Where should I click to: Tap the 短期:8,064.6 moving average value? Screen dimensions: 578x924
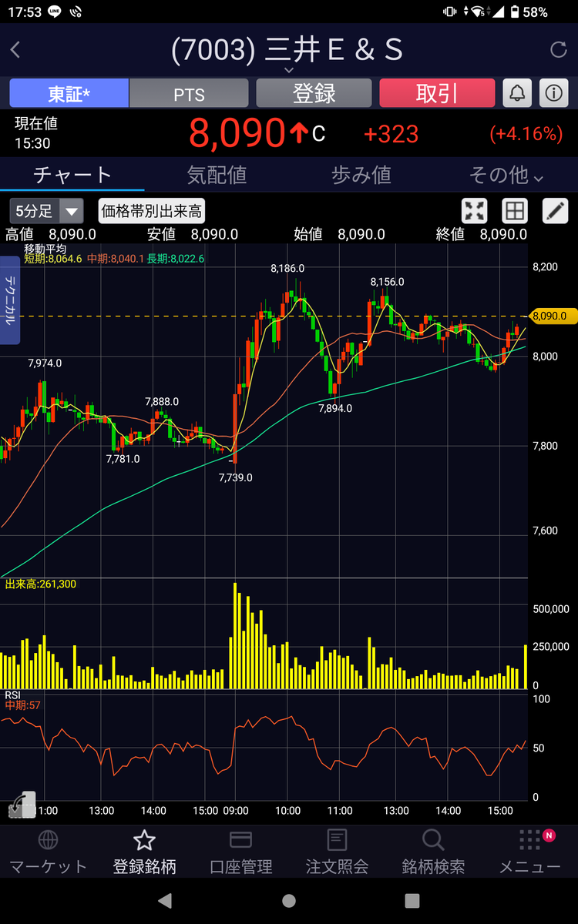click(x=54, y=259)
